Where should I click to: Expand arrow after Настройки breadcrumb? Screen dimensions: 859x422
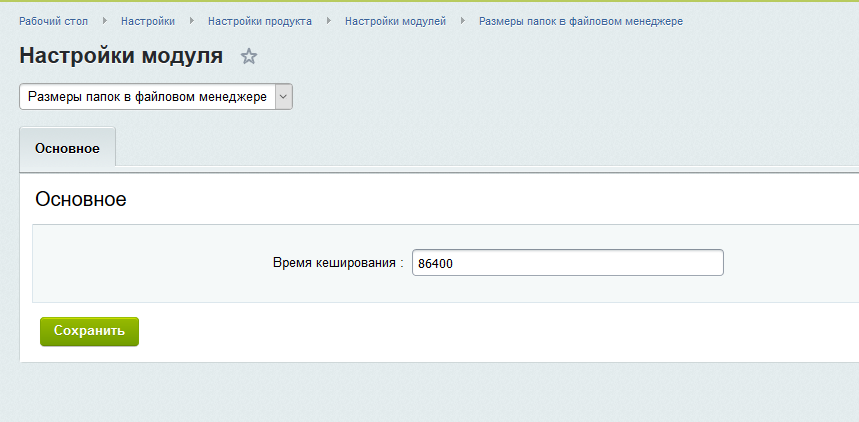click(x=192, y=21)
